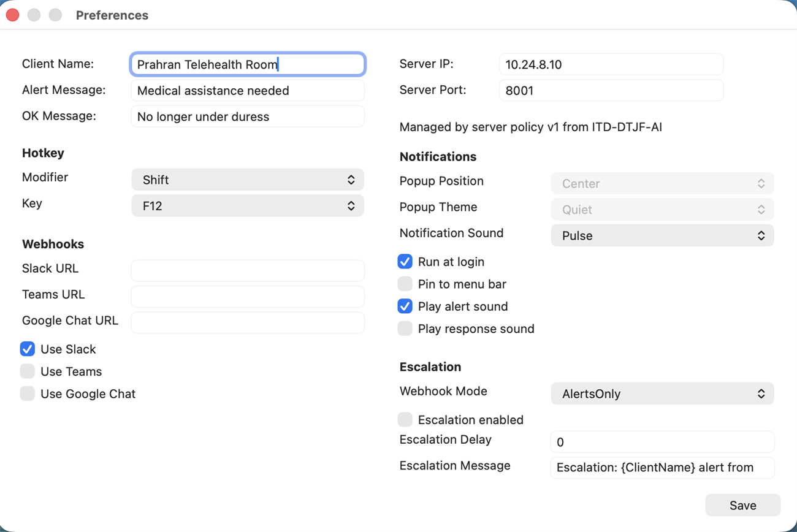
Task: Click the Escalation Delay field
Action: pos(662,442)
